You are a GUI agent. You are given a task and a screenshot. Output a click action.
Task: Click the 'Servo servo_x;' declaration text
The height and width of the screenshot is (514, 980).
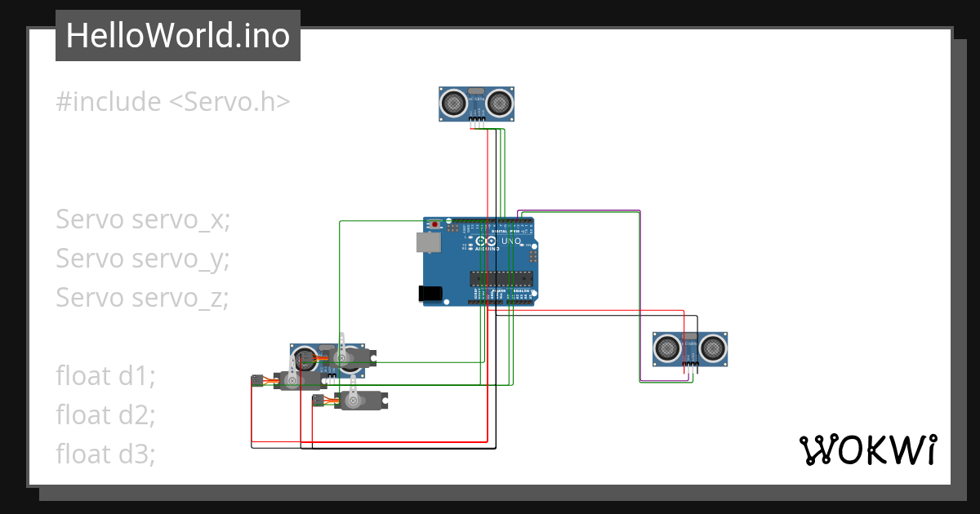(142, 219)
